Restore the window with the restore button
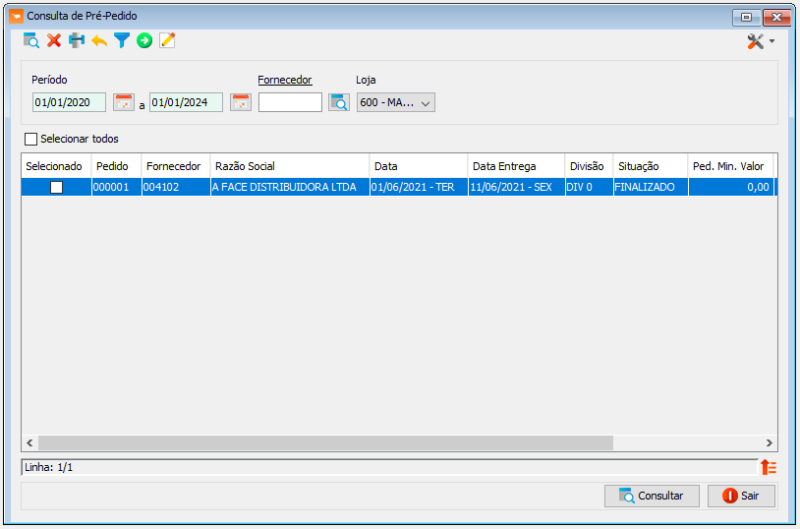Viewport: 800px width, 529px height. pyautogui.click(x=746, y=17)
